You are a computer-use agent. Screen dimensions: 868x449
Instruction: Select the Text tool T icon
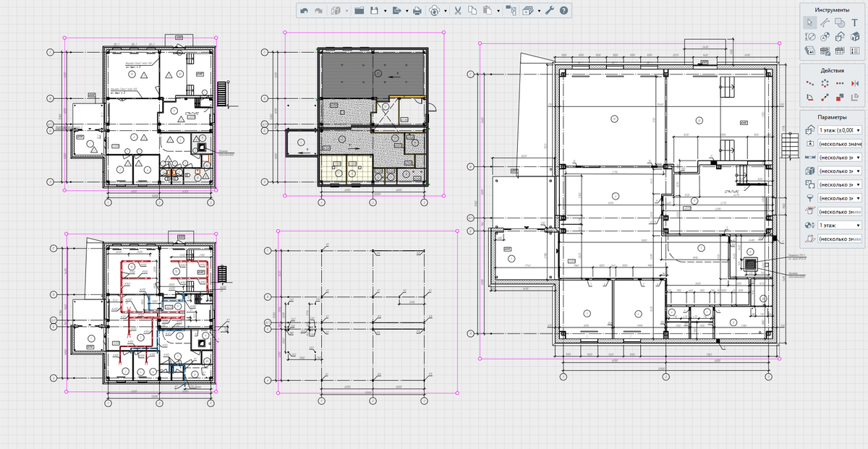[x=854, y=22]
